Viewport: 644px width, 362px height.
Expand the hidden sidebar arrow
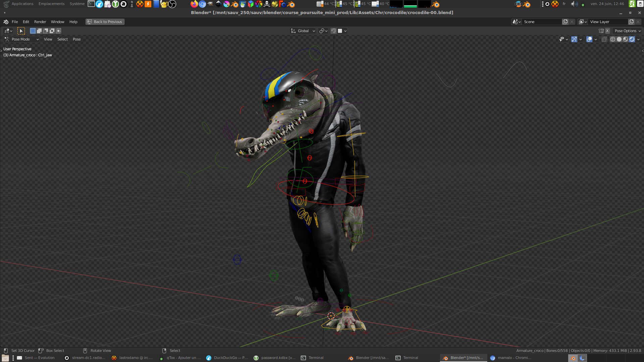click(x=642, y=51)
